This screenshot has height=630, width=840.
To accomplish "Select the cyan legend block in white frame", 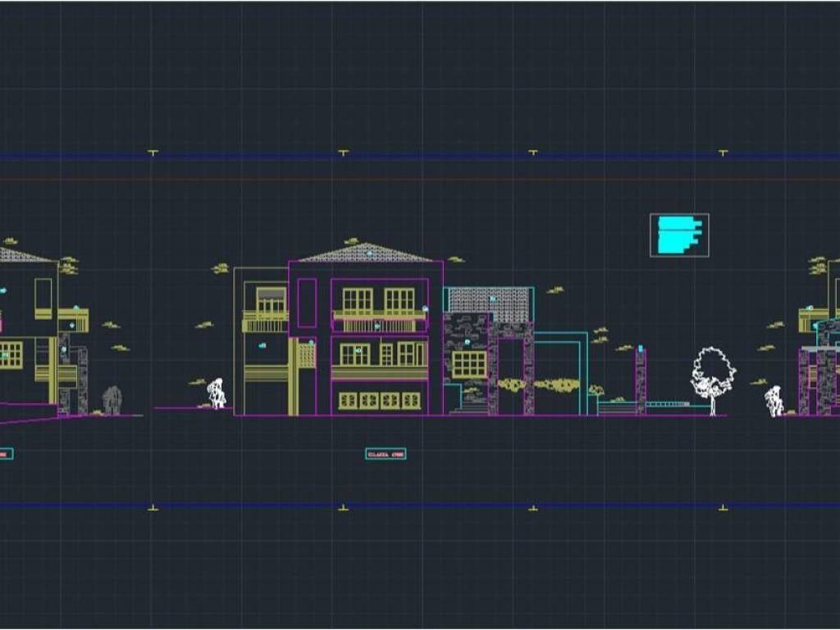I will click(679, 235).
